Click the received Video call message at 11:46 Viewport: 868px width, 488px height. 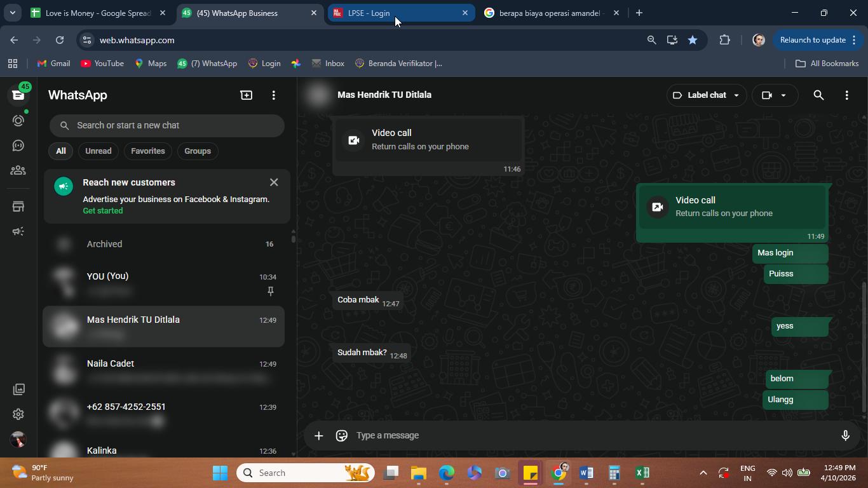428,146
